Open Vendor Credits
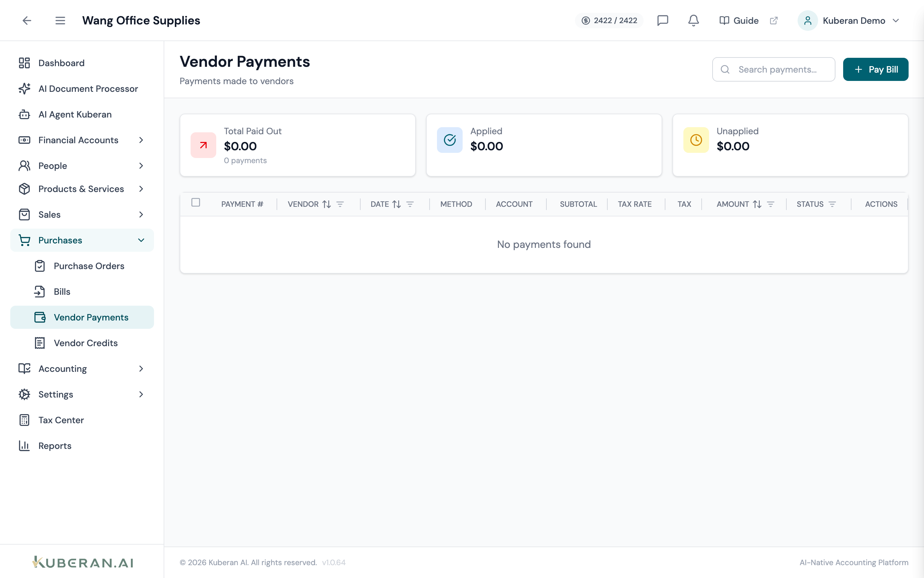This screenshot has width=924, height=578. pyautogui.click(x=82, y=343)
